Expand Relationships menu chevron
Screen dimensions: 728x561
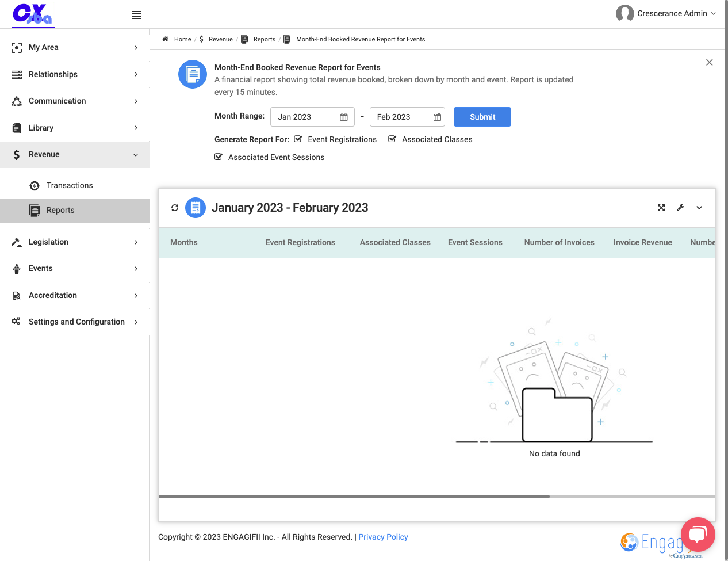(136, 74)
